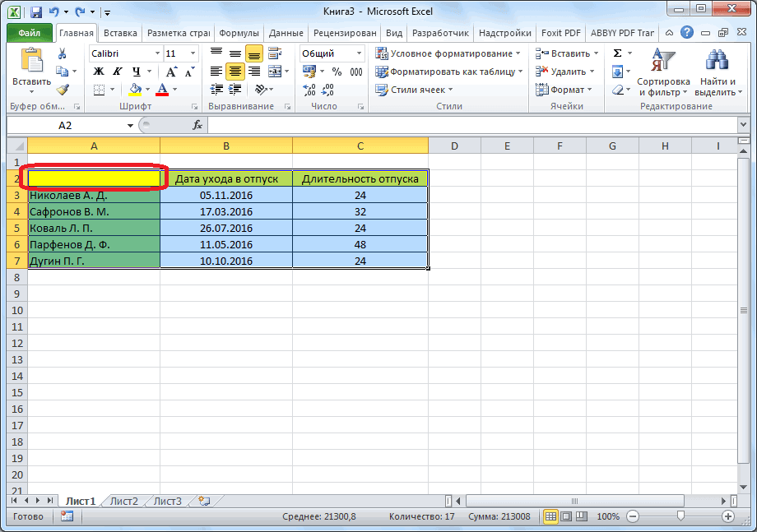The width and height of the screenshot is (757, 532).
Task: Click the Format Painter brush icon
Action: pos(63,90)
